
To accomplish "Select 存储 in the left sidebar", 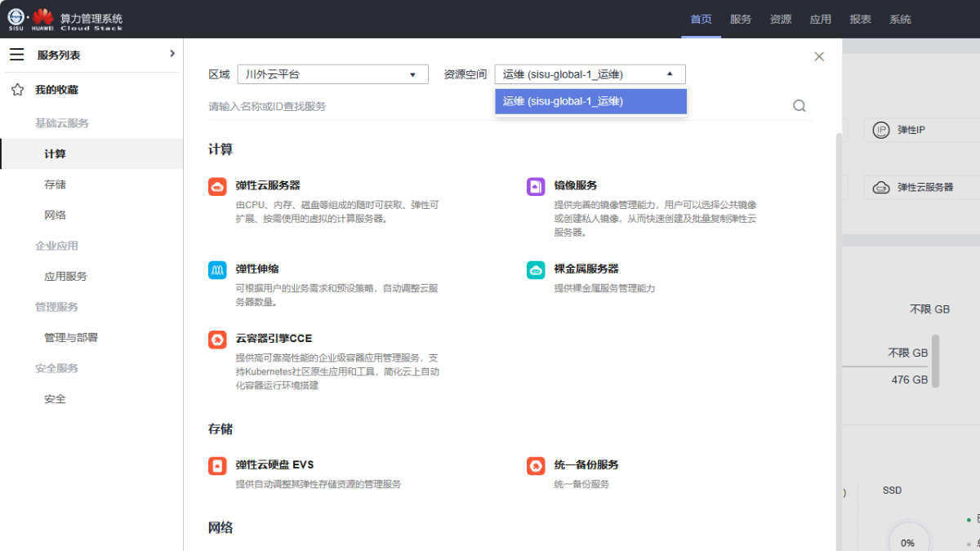I will pos(56,184).
